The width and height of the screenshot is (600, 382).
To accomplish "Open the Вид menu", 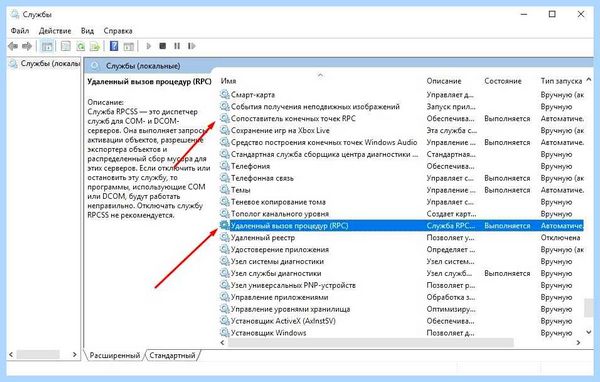I will click(x=87, y=31).
